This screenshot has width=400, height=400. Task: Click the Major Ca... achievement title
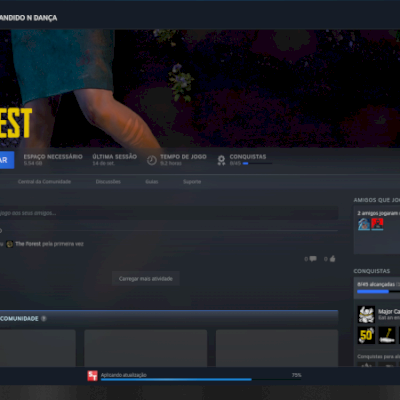click(x=389, y=311)
